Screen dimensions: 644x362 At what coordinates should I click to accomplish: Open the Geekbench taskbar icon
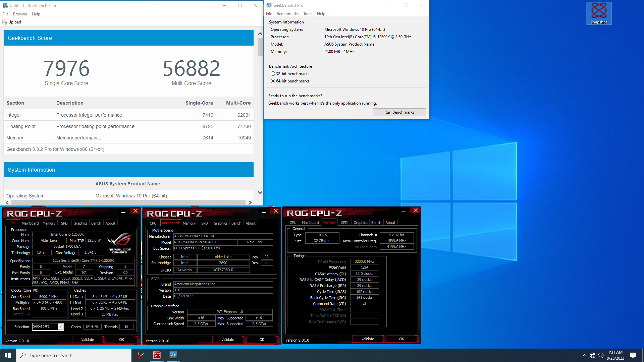[173, 355]
